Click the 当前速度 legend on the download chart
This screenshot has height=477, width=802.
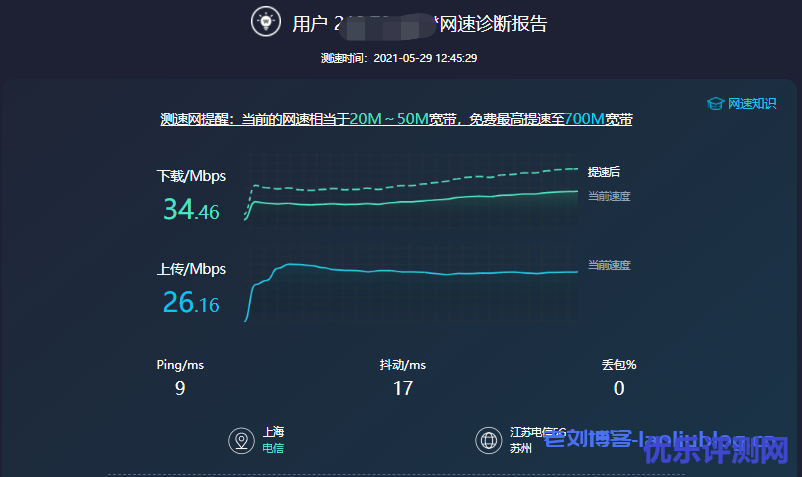click(609, 196)
